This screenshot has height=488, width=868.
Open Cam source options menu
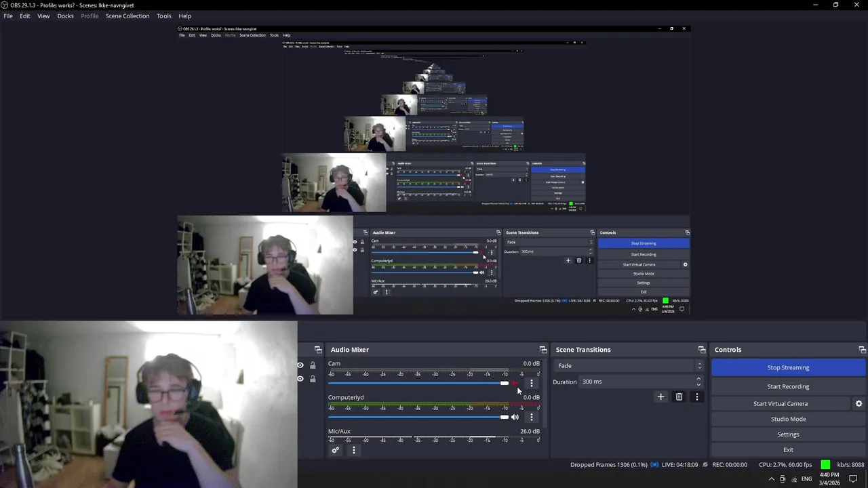click(532, 384)
